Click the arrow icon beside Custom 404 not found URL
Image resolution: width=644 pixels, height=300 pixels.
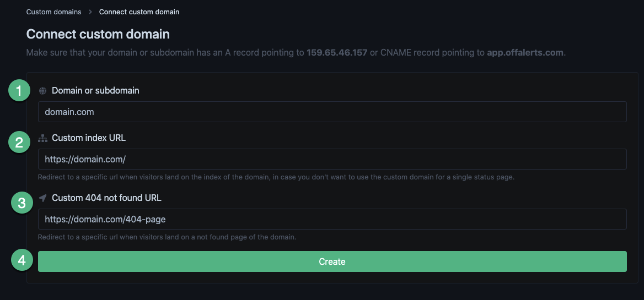pos(42,198)
